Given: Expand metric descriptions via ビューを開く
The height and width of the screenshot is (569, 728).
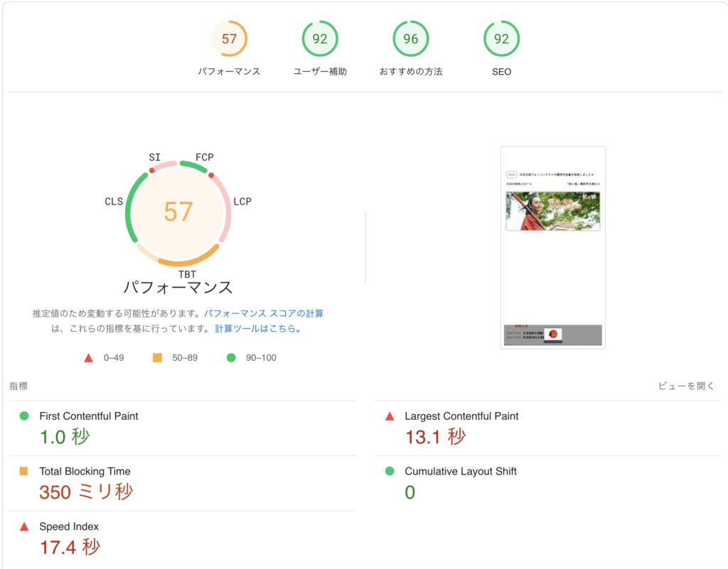Looking at the screenshot, I should (686, 386).
